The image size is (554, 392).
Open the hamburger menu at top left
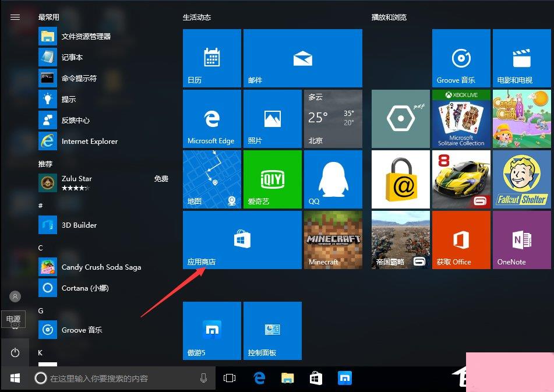[15, 17]
